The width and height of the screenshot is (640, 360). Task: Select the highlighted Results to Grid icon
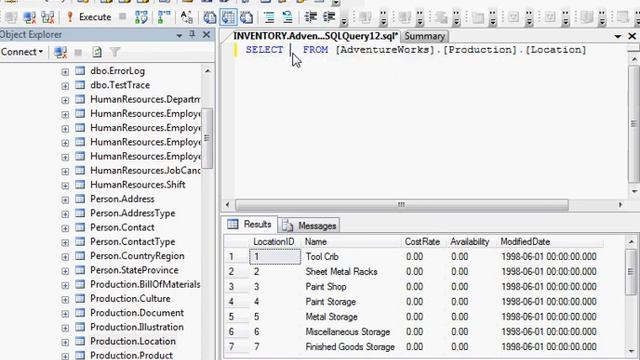tap(228, 17)
